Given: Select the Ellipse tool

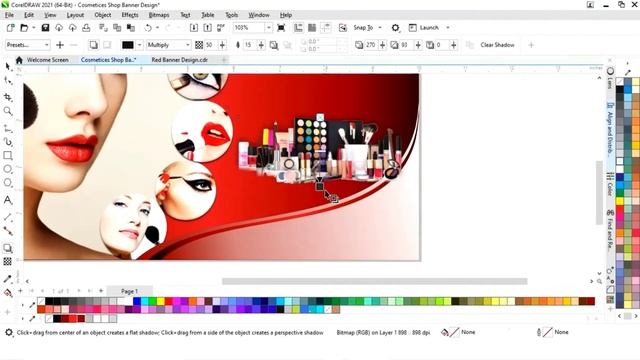Looking at the screenshot, I should pyautogui.click(x=8, y=169).
